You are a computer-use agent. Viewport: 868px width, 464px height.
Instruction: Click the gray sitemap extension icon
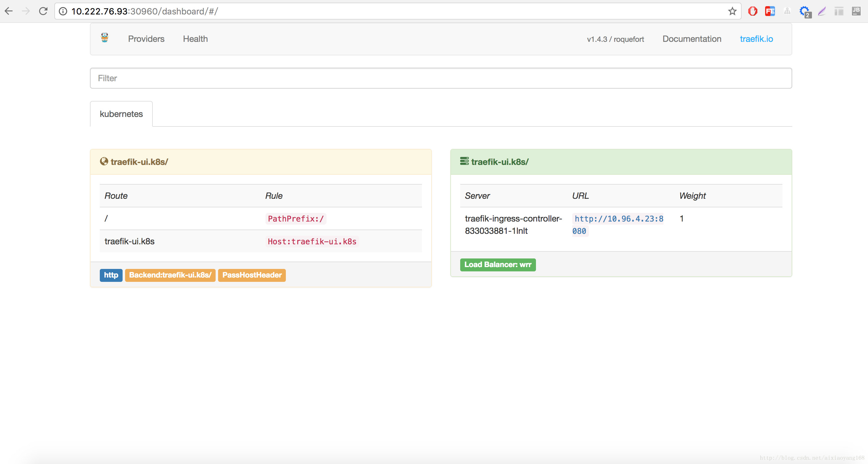pos(787,11)
